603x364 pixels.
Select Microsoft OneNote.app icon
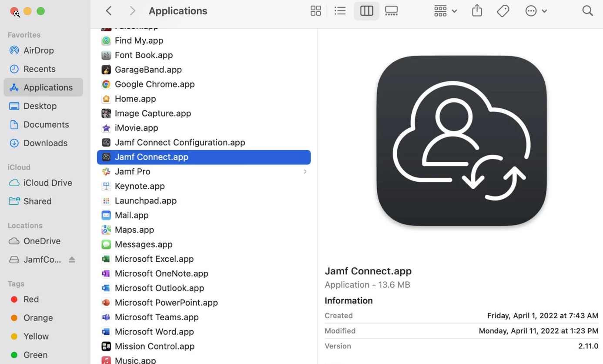[106, 274]
